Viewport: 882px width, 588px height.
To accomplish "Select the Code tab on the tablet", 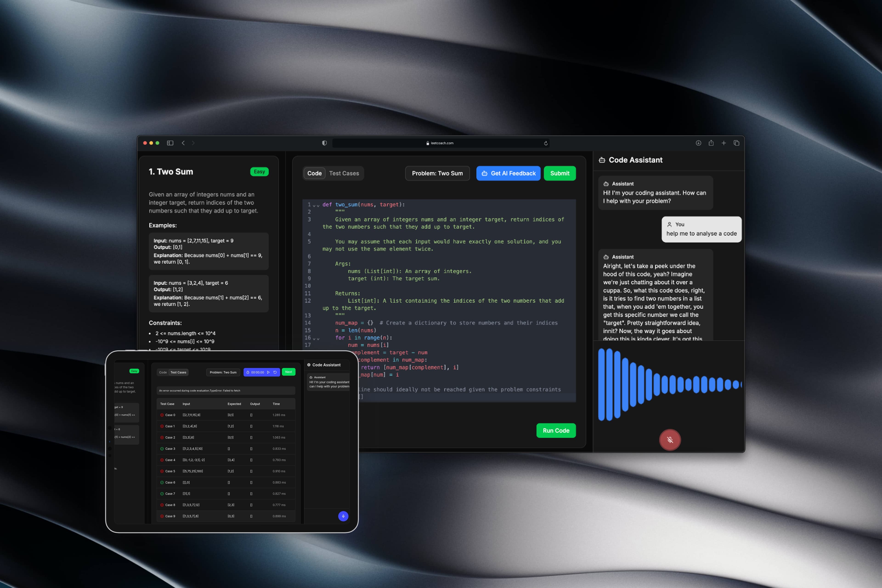I will point(163,372).
